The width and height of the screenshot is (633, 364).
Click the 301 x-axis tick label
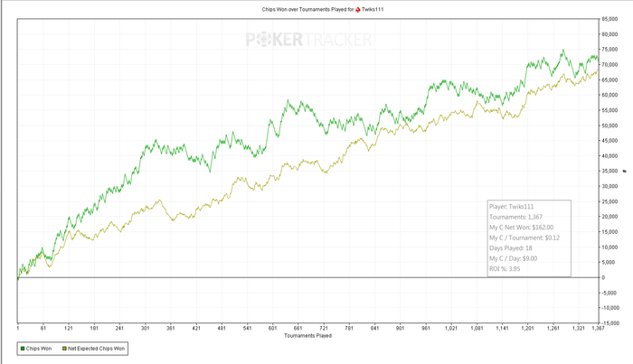point(146,328)
